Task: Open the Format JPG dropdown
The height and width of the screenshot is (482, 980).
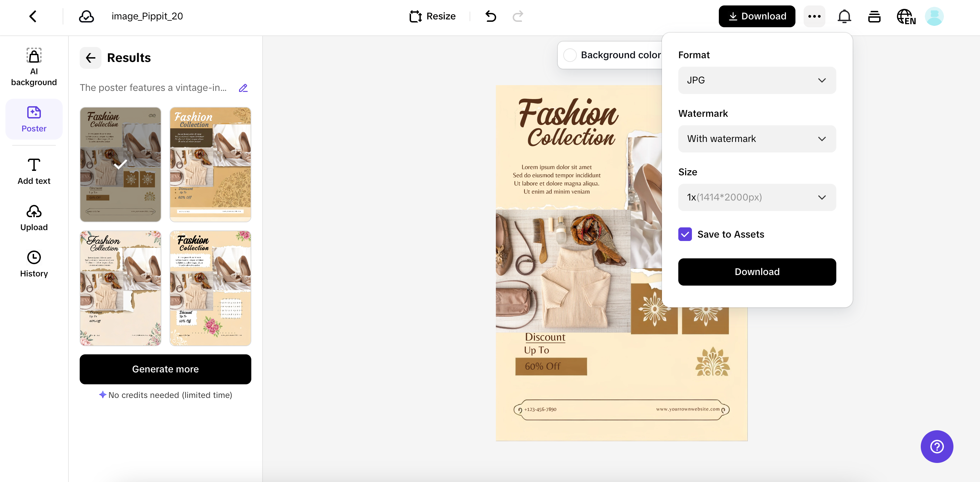Action: point(757,80)
